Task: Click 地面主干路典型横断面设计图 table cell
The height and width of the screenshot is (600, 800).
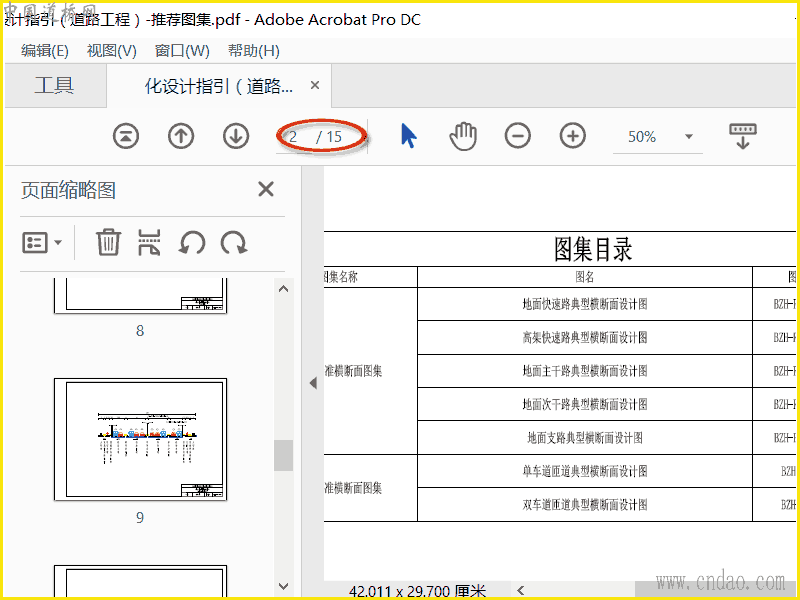Action: tap(585, 371)
